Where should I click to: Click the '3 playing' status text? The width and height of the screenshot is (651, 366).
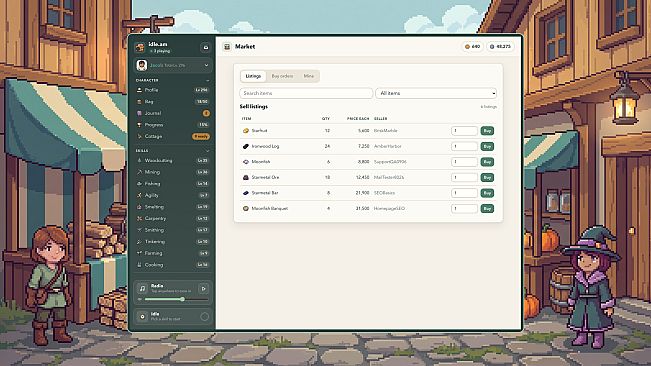coord(162,51)
